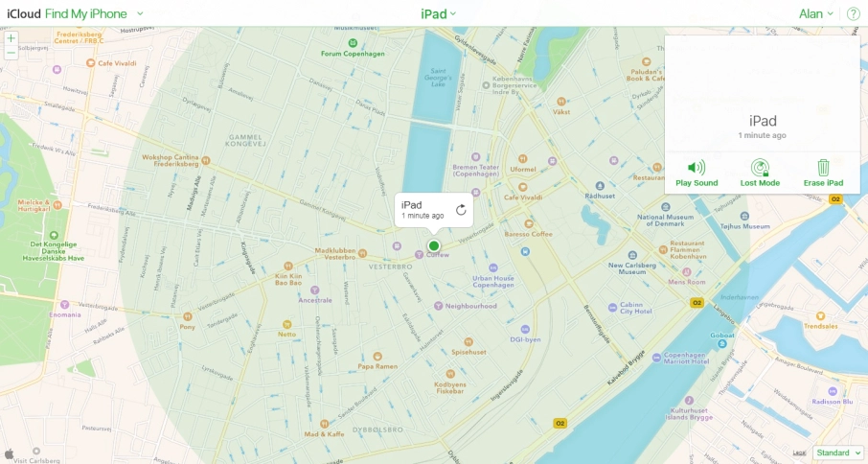Image resolution: width=868 pixels, height=464 pixels.
Task: Zoom out with the map minus button
Action: pyautogui.click(x=11, y=53)
